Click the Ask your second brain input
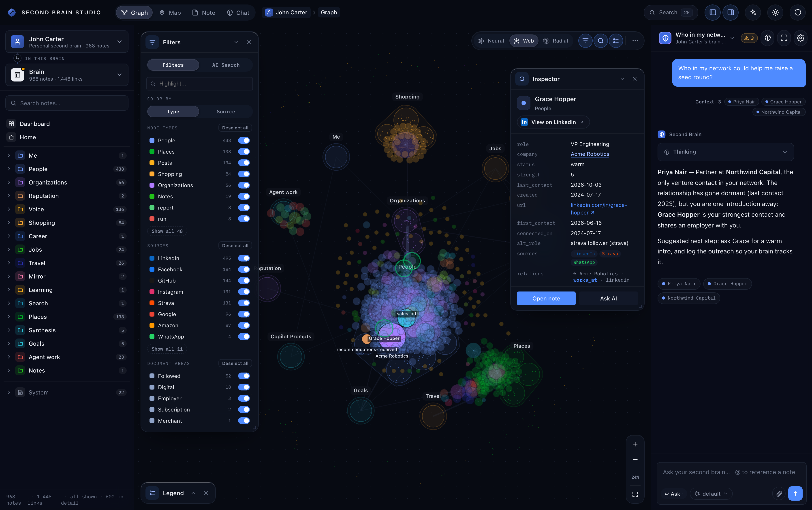Screen dimensions: 812x510 (731, 472)
